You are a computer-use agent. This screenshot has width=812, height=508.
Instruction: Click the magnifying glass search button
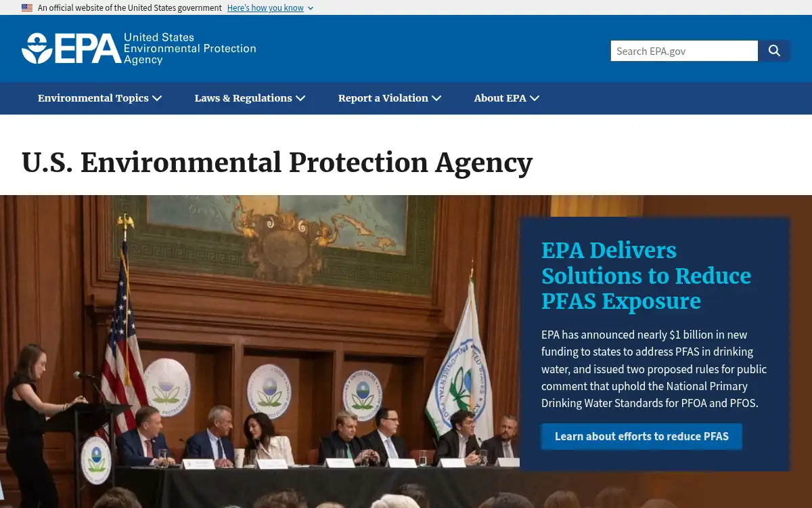pyautogui.click(x=774, y=51)
